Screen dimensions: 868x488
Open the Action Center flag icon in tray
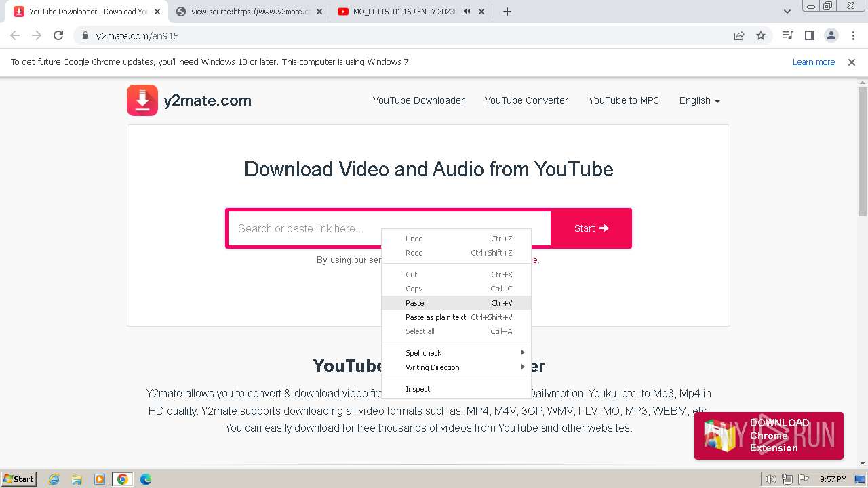tap(804, 479)
